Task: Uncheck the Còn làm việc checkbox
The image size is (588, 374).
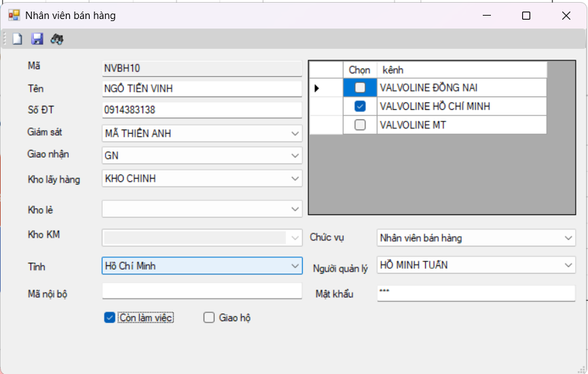Action: [109, 318]
